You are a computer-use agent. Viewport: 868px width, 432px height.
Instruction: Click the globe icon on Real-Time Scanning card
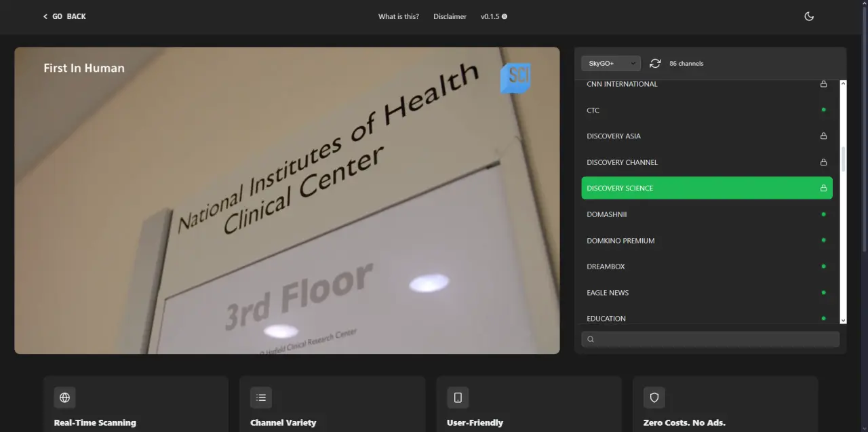[x=64, y=397]
